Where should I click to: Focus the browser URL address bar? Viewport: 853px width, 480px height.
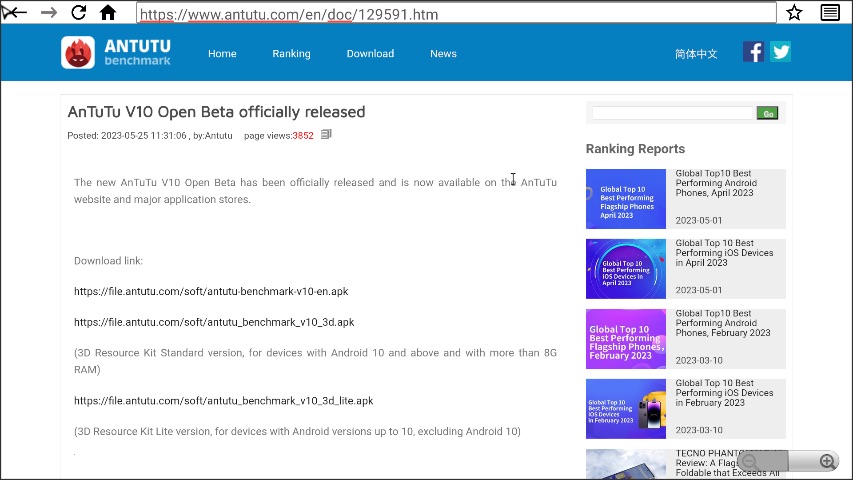tap(456, 14)
